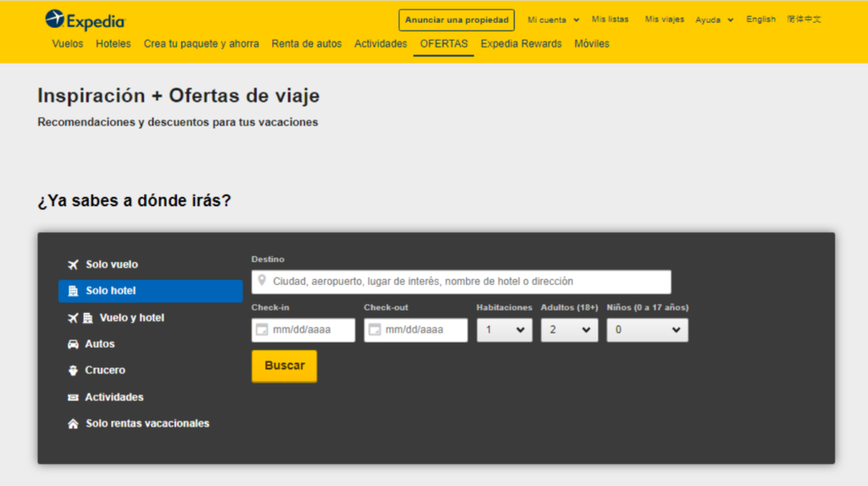Screen dimensions: 868x486
Task: Click the location pin icon in Destino field
Action: click(x=262, y=281)
